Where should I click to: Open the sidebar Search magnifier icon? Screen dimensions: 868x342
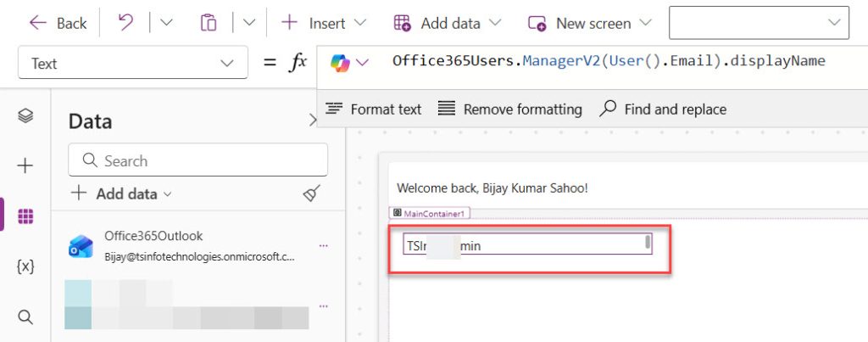pyautogui.click(x=25, y=317)
